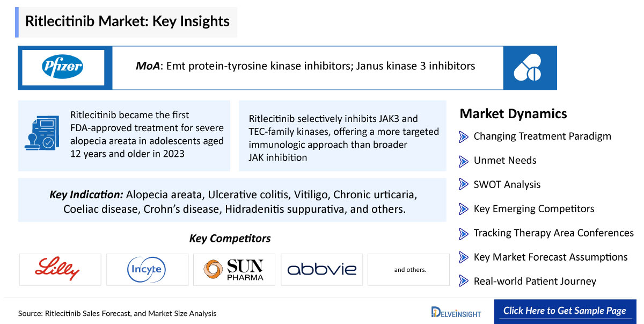Select 'Key Emerging Competitors' text
Screen dimensions: 644x324
click(x=535, y=209)
